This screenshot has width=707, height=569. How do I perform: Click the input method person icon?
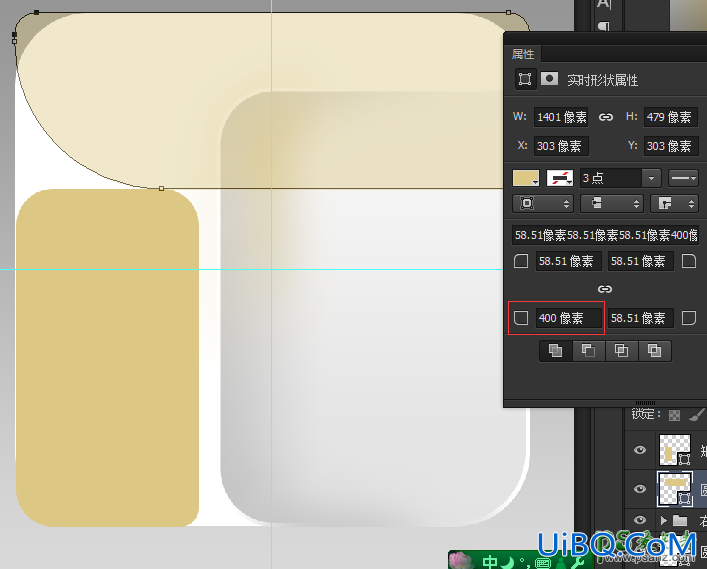click(560, 563)
